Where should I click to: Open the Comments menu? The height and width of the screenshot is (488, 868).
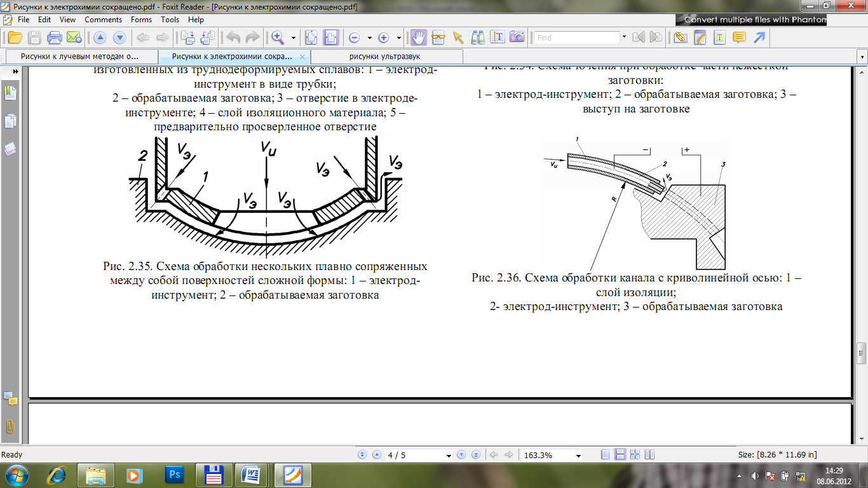pyautogui.click(x=103, y=20)
